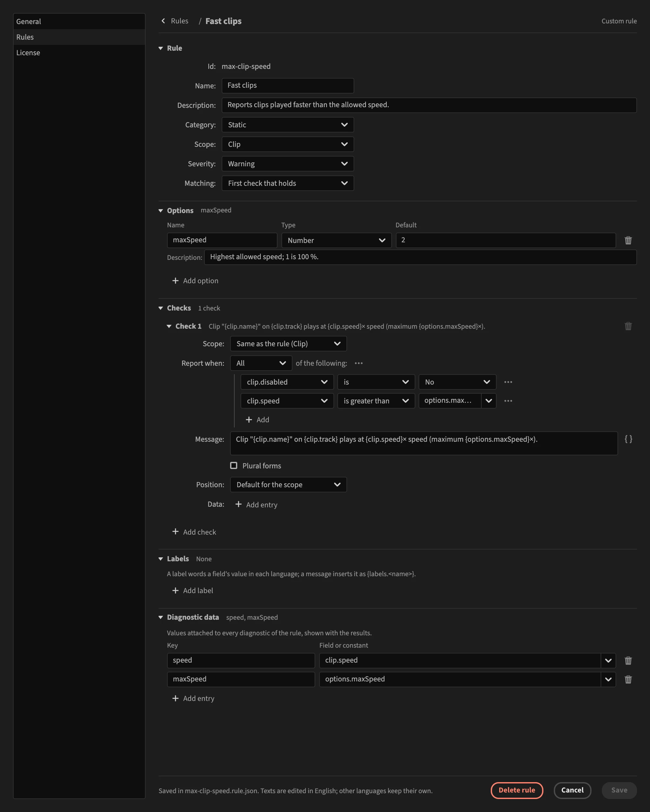Open the Matching dropdown
Image resolution: width=650 pixels, height=812 pixels.
pos(288,184)
